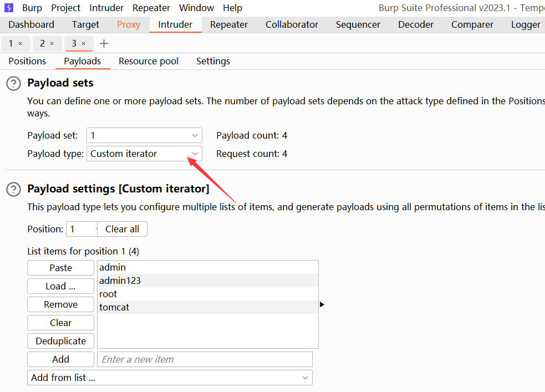
Task: Open the Help menu
Action: click(x=232, y=8)
